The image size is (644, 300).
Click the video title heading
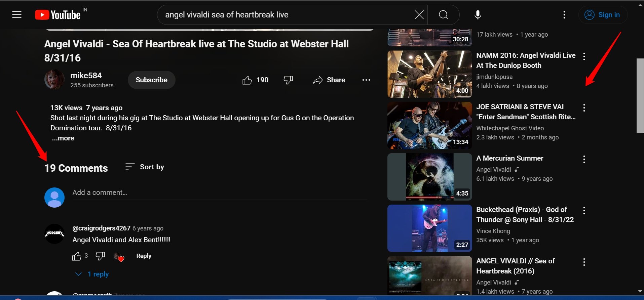tap(196, 51)
